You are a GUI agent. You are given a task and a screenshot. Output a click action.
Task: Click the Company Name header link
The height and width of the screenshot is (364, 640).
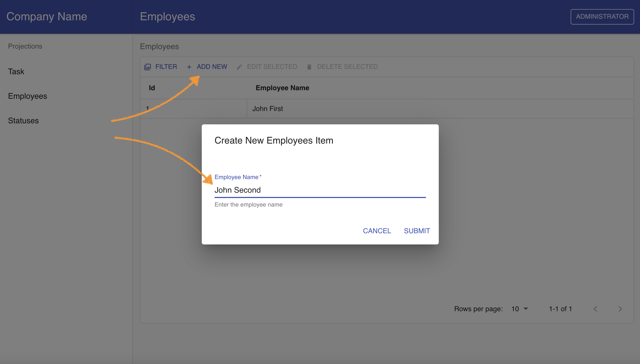coord(47,16)
